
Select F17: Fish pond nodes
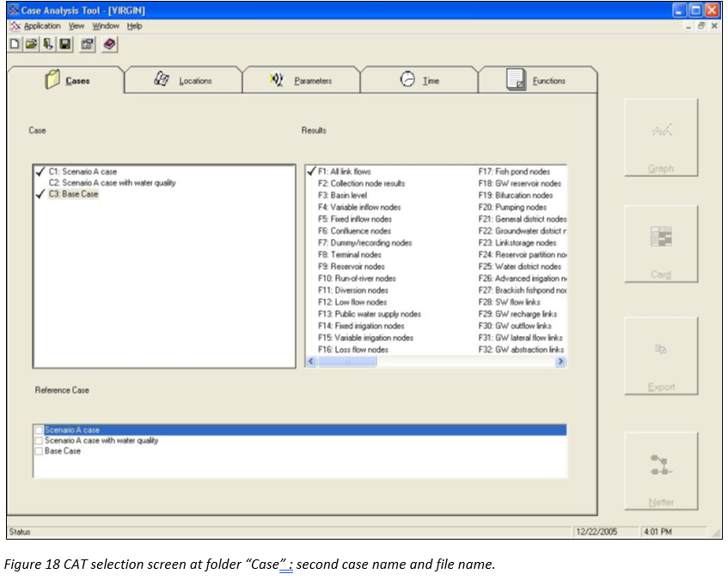point(514,172)
